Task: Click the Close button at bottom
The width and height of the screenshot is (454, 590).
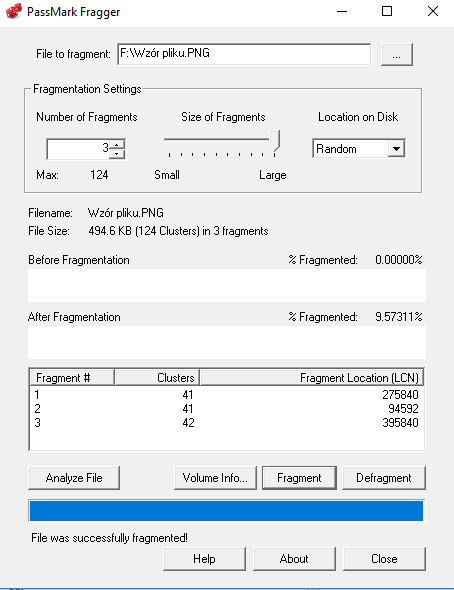Action: tap(384, 559)
